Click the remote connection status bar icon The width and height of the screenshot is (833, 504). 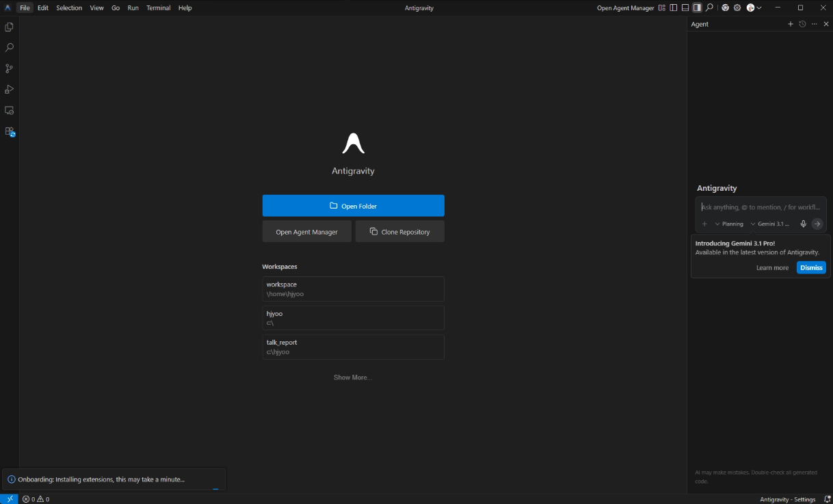(10, 499)
